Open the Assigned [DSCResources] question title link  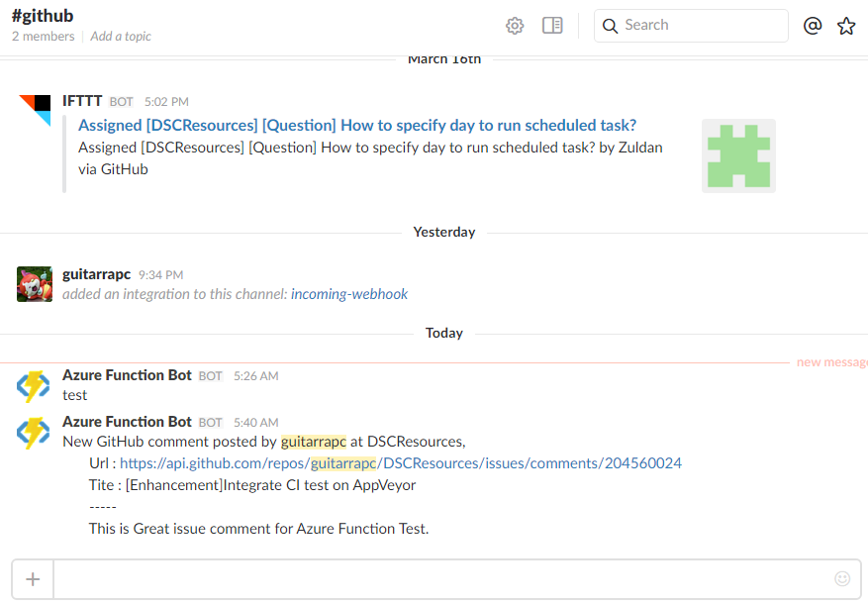[357, 126]
